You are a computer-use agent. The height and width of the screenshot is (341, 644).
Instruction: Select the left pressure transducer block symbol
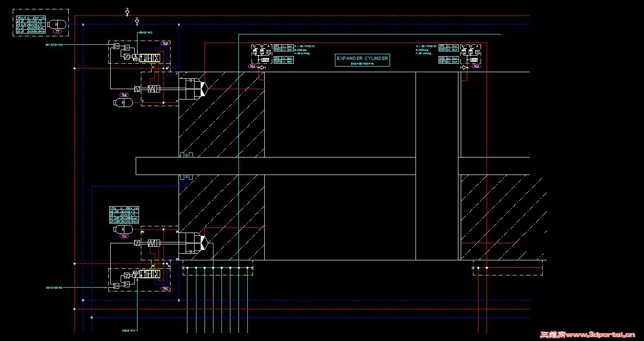point(262,54)
